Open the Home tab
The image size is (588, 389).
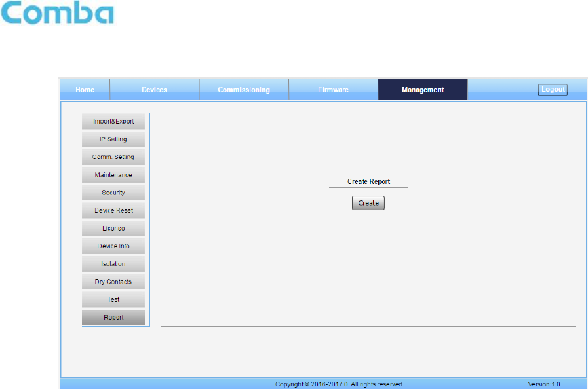tap(85, 90)
